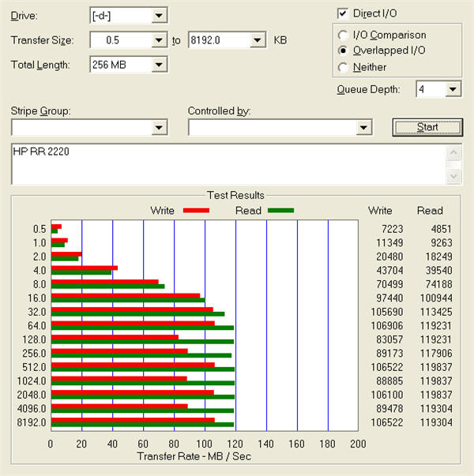The width and height of the screenshot is (474, 476).
Task: Click the Write value 105690
Action: click(x=387, y=312)
